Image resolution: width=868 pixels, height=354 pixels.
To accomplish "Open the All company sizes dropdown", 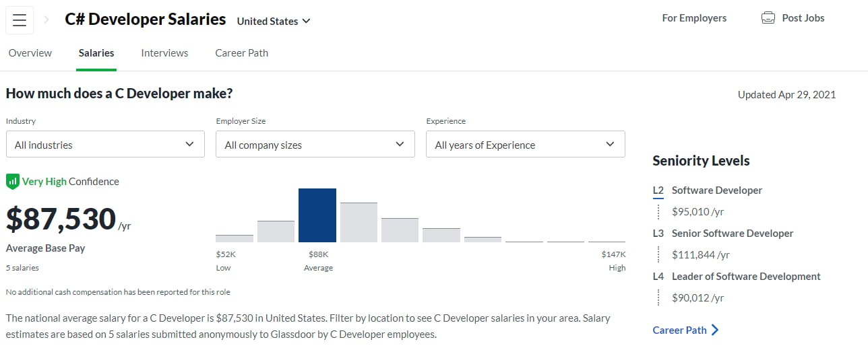I will point(315,144).
